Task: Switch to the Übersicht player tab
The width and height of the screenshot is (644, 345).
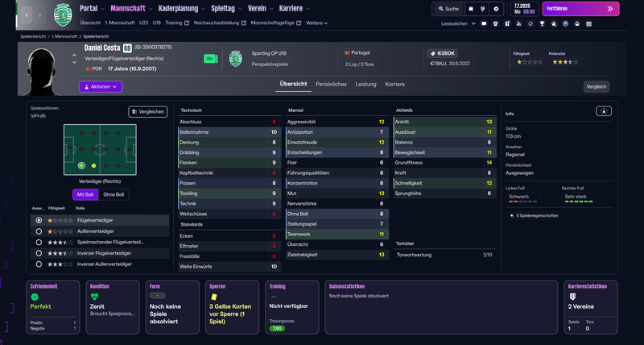Action: 293,84
